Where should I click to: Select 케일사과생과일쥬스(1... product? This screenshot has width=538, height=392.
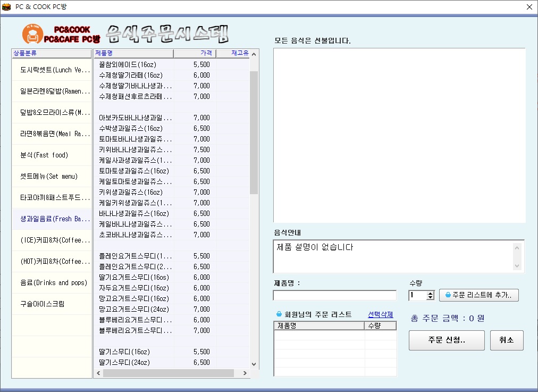pyautogui.click(x=172, y=160)
